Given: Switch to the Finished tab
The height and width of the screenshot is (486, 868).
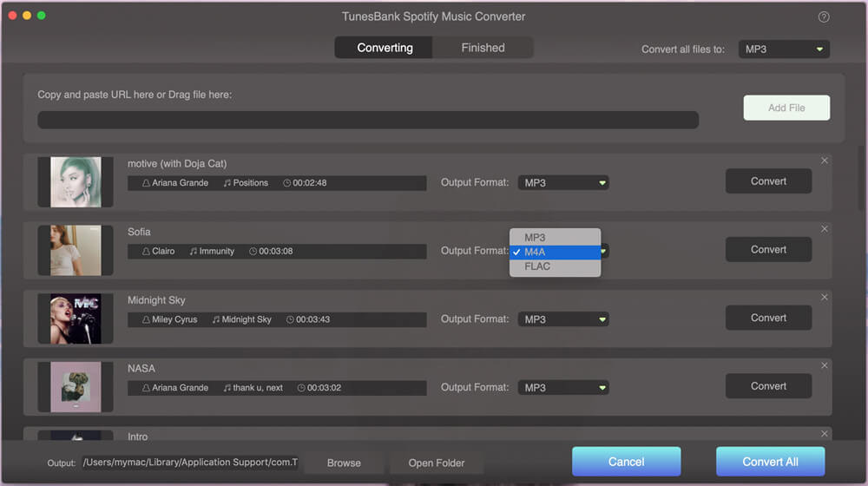Looking at the screenshot, I should pos(483,48).
